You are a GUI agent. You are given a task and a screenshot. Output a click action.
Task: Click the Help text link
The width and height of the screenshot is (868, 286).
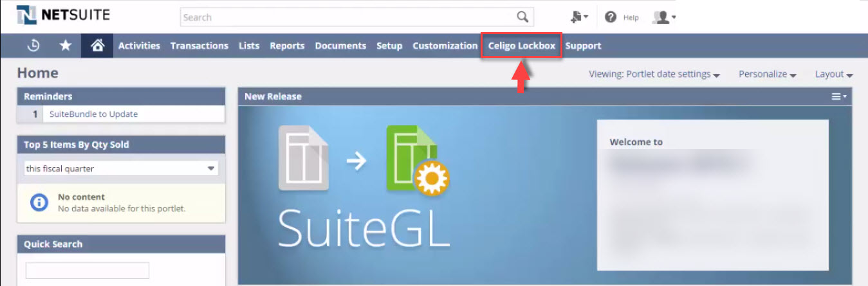631,18
